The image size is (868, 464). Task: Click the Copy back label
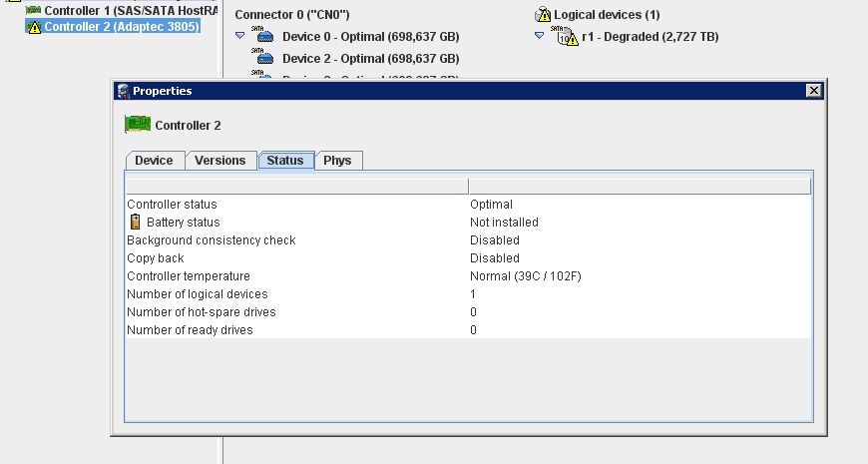[156, 258]
